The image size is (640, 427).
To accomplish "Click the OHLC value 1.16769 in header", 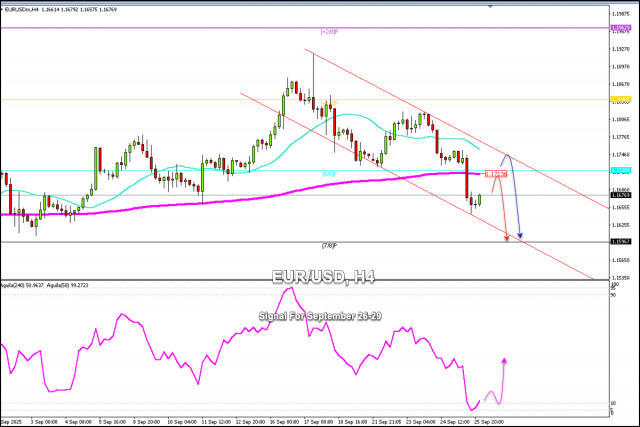I will 108,9.
